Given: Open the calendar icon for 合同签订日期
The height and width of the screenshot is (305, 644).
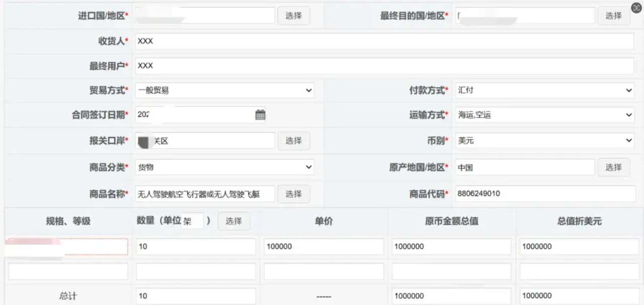Looking at the screenshot, I should (x=260, y=115).
